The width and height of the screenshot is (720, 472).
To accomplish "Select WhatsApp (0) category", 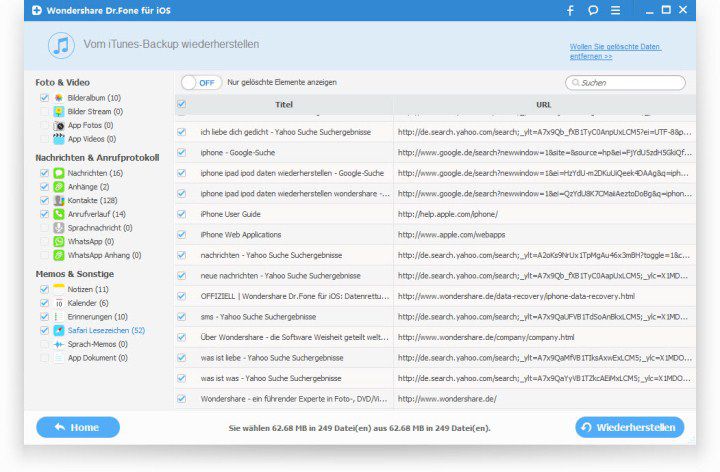I will 90,242.
